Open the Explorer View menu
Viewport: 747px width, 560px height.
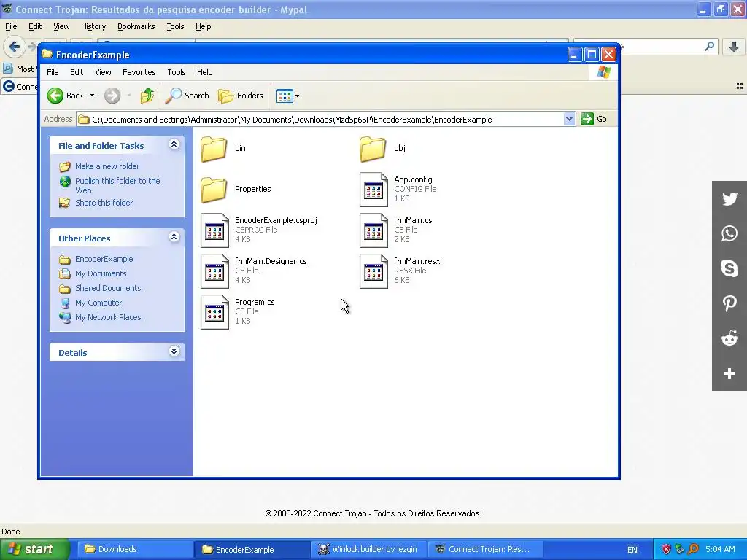click(x=103, y=72)
